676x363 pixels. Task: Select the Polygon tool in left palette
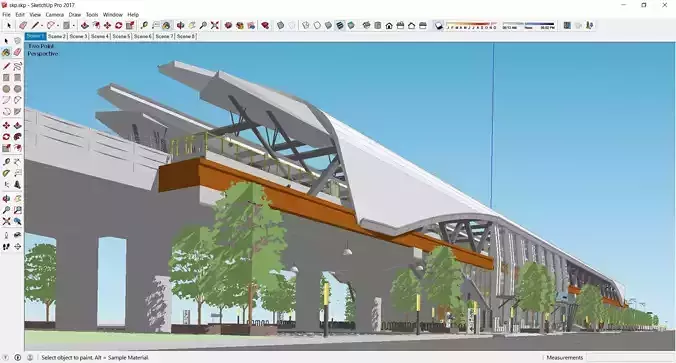point(17,89)
